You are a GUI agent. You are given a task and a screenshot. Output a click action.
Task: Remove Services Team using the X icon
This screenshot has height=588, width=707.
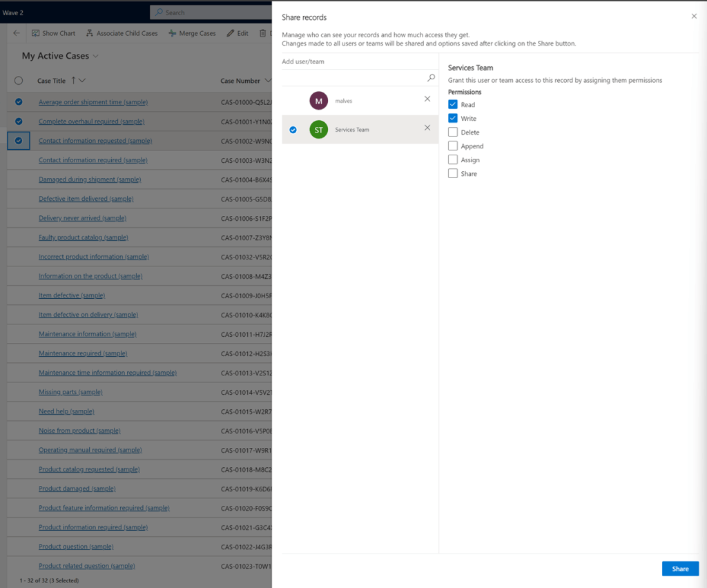click(427, 128)
